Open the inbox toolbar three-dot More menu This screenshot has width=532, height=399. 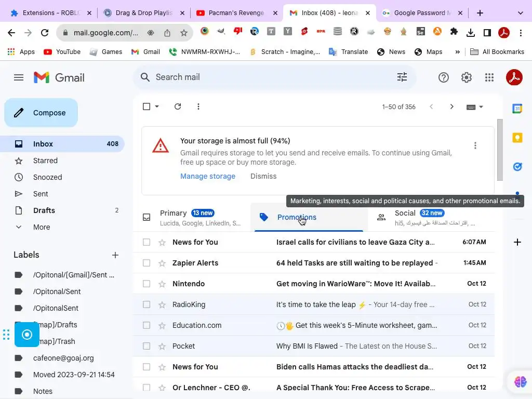click(x=198, y=107)
